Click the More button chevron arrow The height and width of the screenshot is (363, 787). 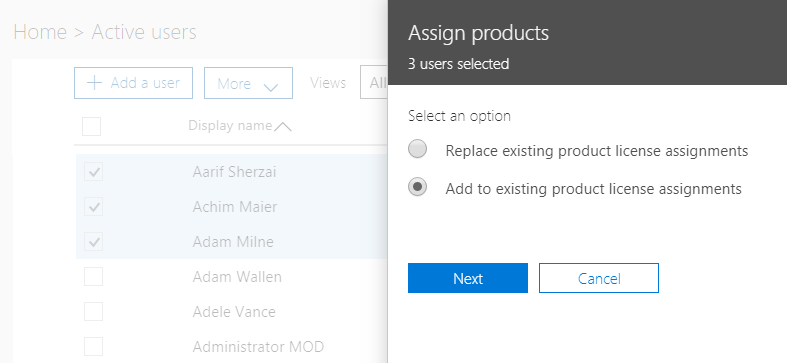click(x=271, y=87)
